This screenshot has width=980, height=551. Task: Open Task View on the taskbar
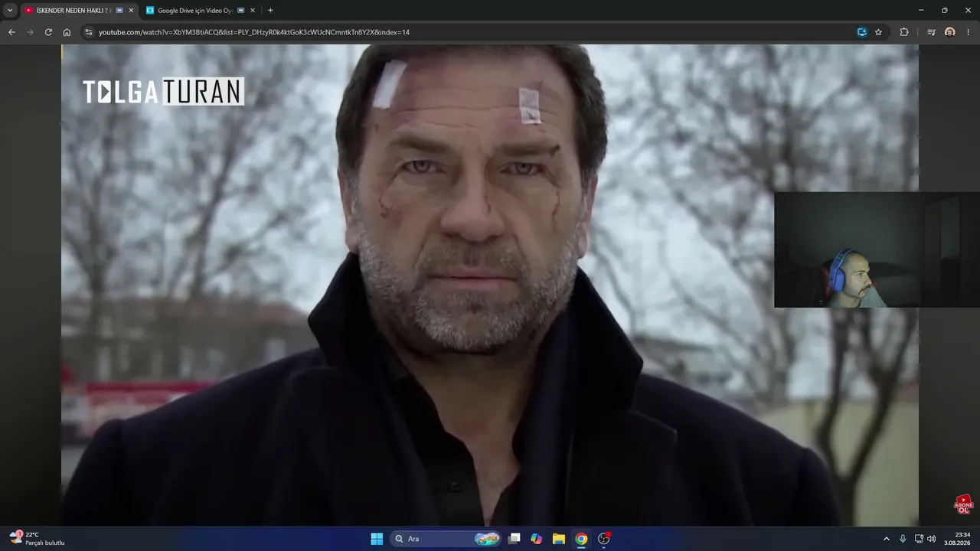pyautogui.click(x=514, y=539)
